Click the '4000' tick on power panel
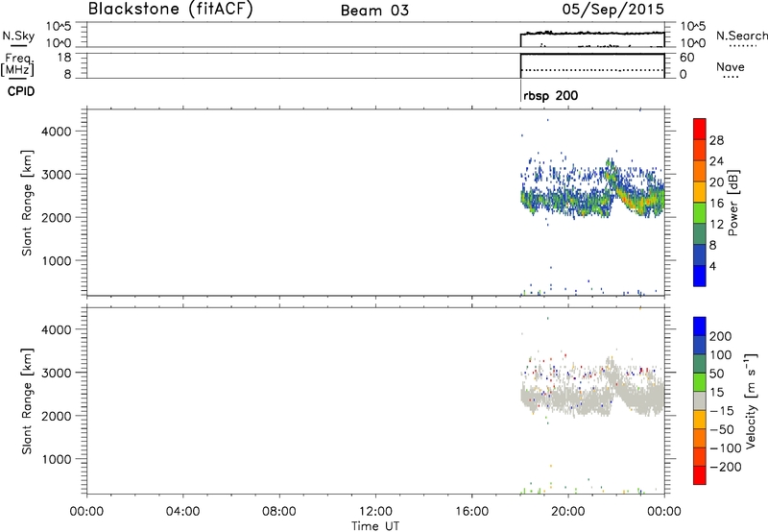 [x=57, y=132]
